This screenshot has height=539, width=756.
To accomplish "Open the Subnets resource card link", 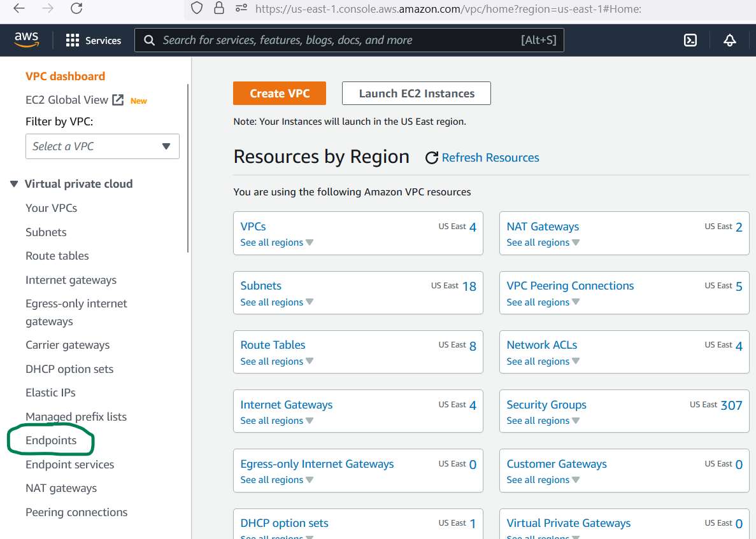I will tap(261, 286).
